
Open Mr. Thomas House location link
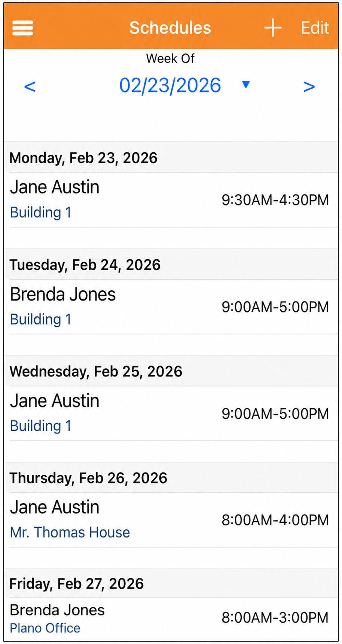(x=70, y=532)
